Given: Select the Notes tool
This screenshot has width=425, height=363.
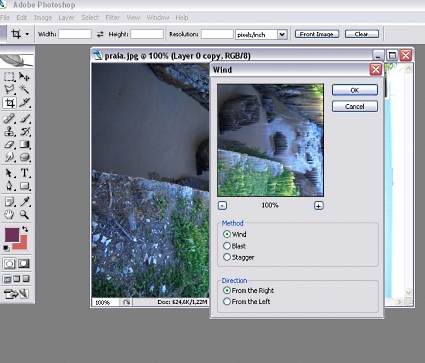Looking at the screenshot, I should tap(9, 202).
